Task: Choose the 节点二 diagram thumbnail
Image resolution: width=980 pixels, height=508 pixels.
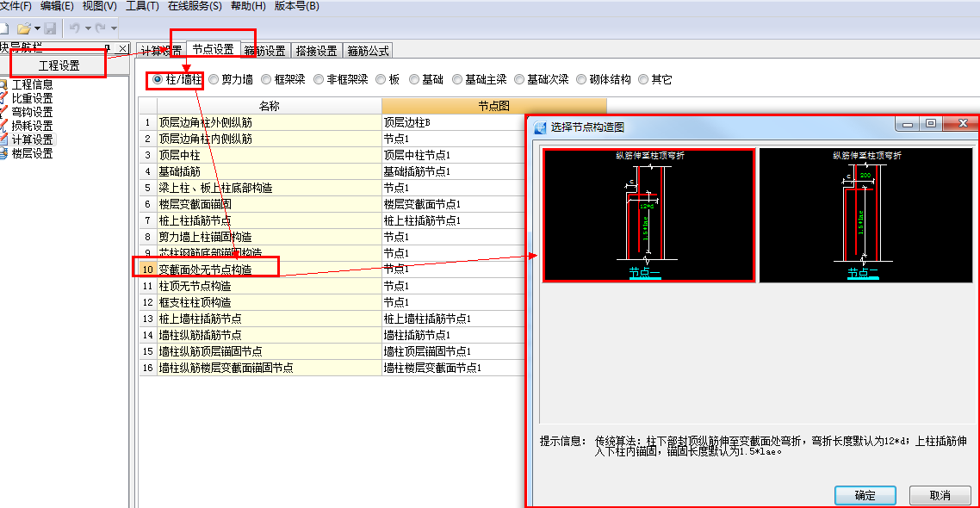Action: (865, 215)
